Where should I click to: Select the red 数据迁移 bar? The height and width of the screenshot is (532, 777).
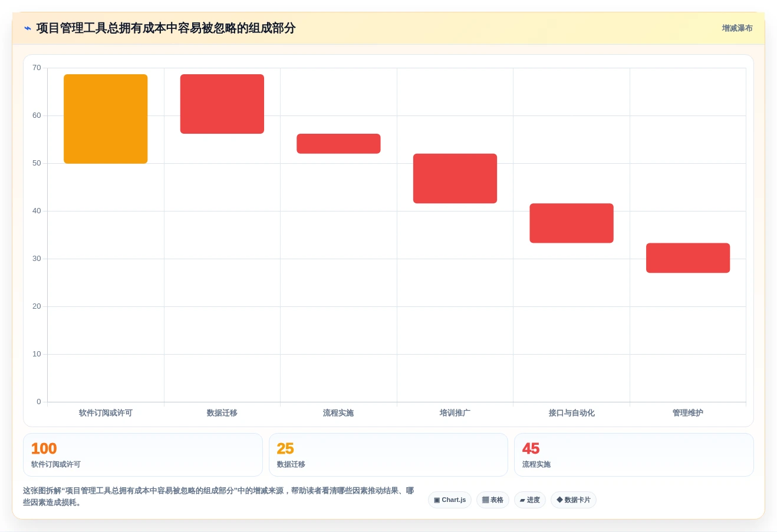222,104
